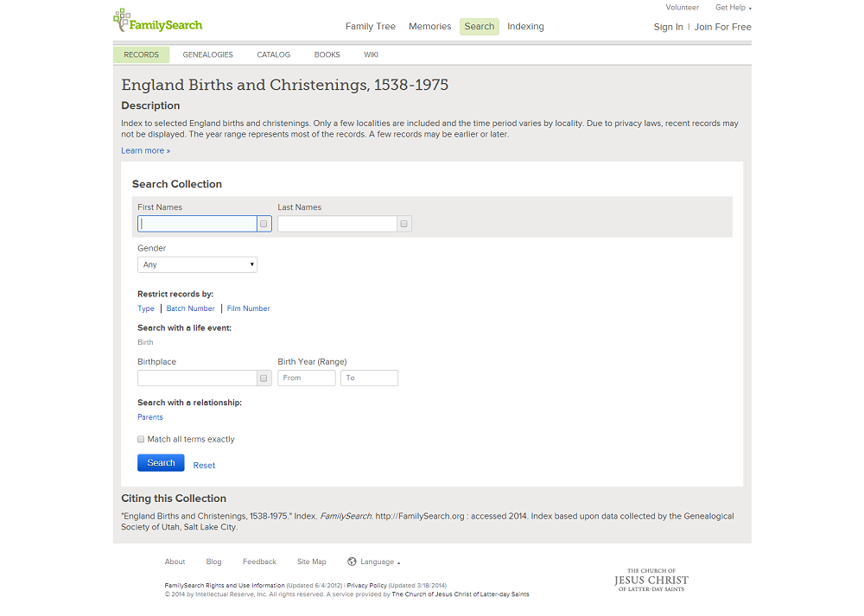Viewport: 864px width, 616px height.
Task: Click Sign In
Action: (669, 27)
